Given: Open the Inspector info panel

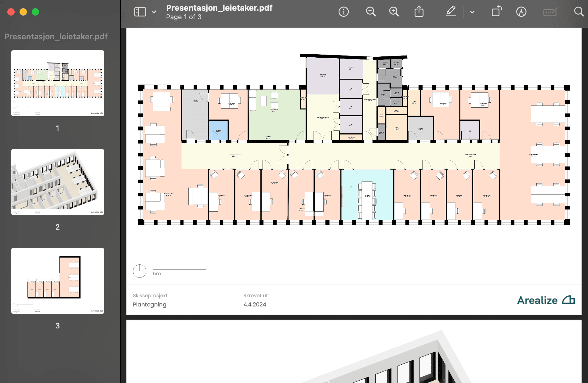Looking at the screenshot, I should [343, 12].
